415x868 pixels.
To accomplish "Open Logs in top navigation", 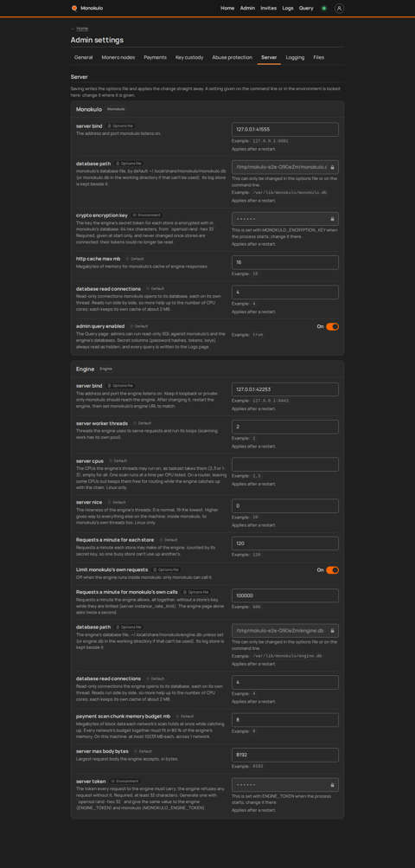I will 288,9.
